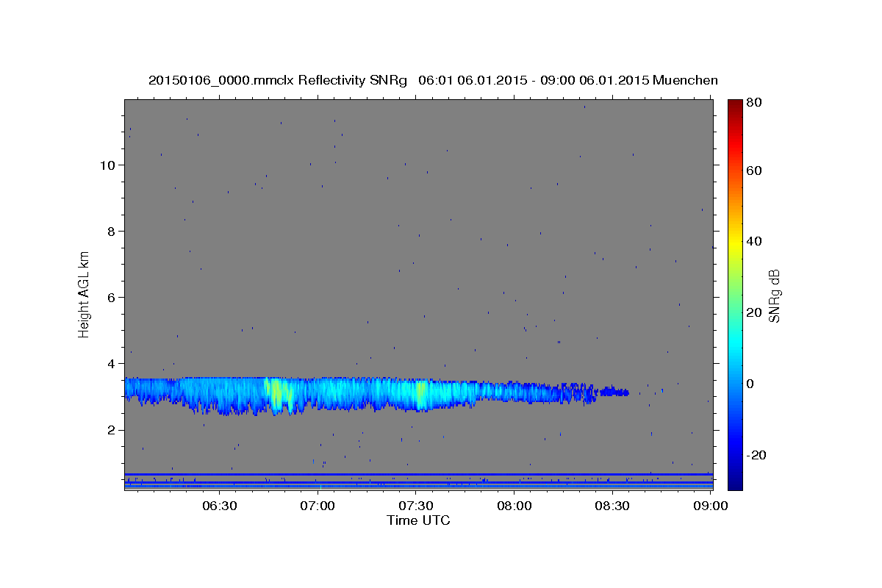
Task: Click the 07:30 time tick label
Action: tap(417, 506)
